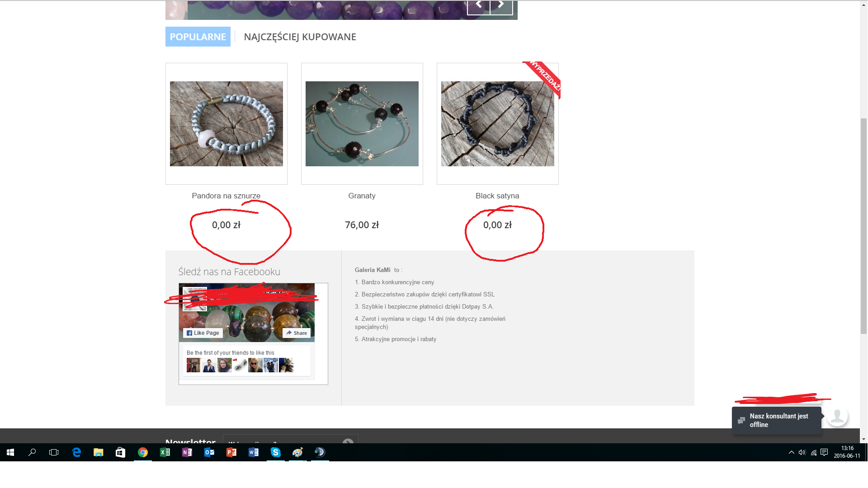Open the consultant chat avatar icon
Viewport: 868px width, 488px height.
click(837, 416)
